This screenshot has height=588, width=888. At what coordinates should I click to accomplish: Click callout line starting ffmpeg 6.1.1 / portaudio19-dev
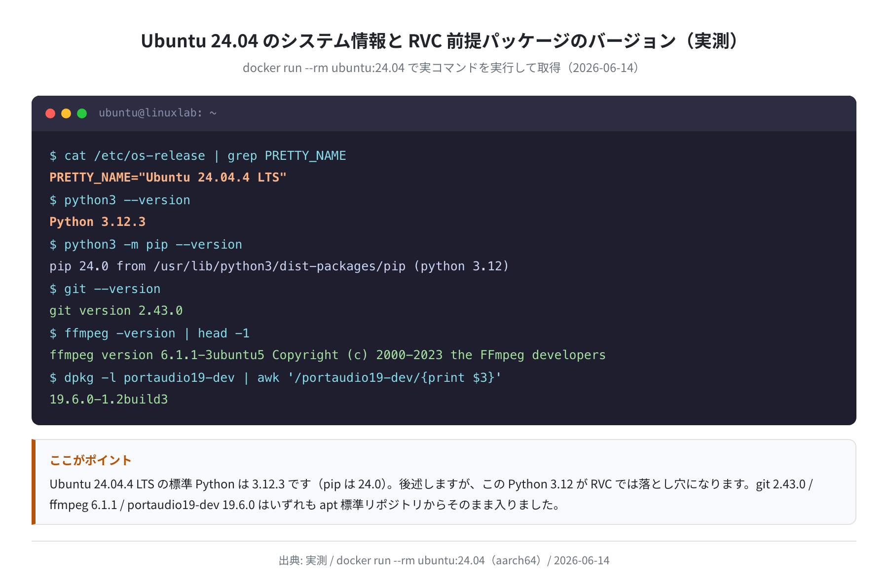point(304,505)
